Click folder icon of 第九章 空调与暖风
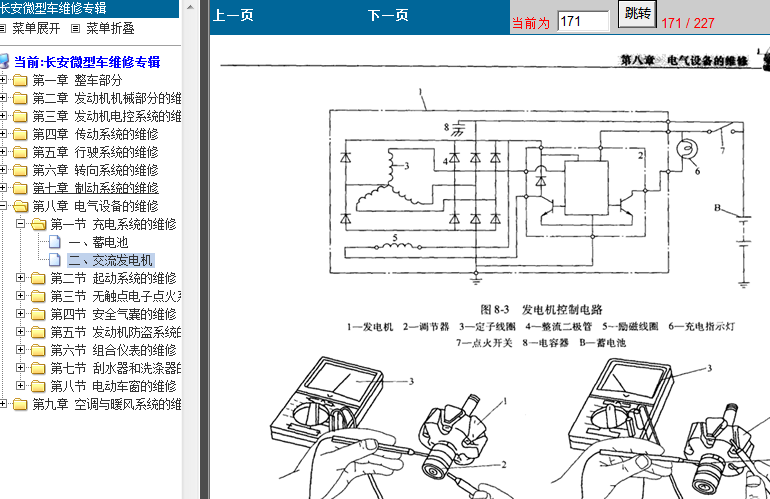Screen dimensions: 770x499 (x=20, y=405)
